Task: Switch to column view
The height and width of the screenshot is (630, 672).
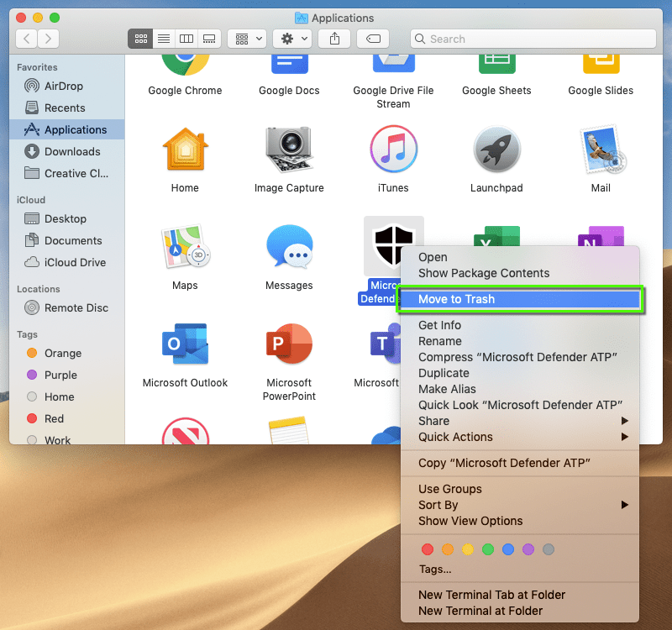Action: pos(186,39)
